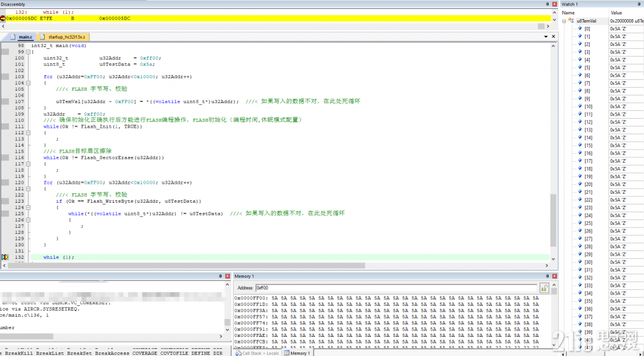This screenshot has height=356, width=644.
Task: Select the value 0x5A 'Z' of element [10]
Action: point(618,106)
